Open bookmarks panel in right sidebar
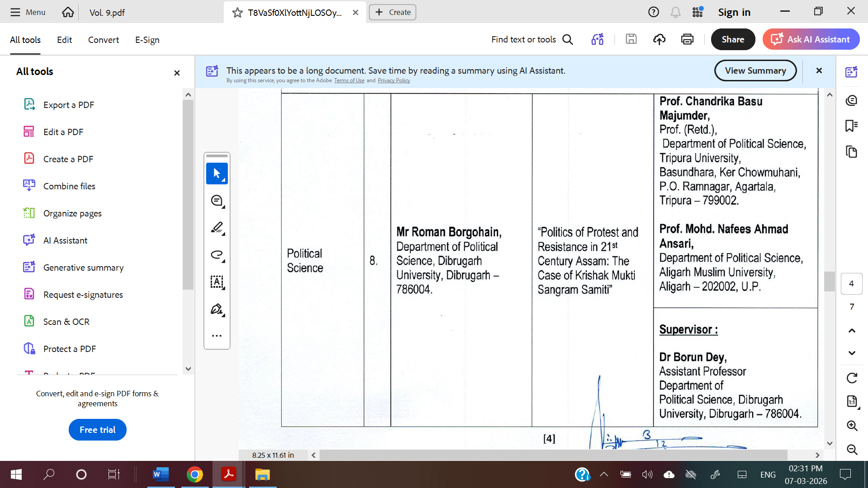The height and width of the screenshot is (488, 868). (851, 126)
